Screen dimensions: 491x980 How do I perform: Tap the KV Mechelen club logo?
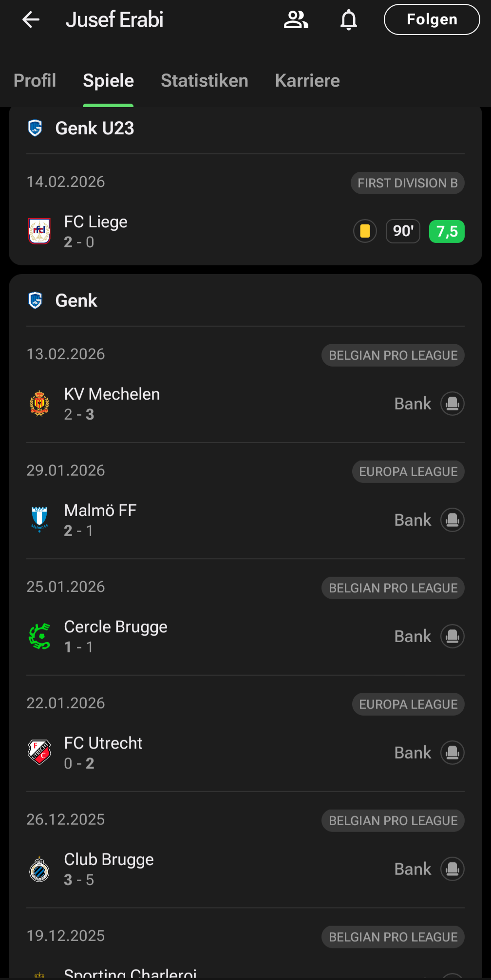(39, 404)
